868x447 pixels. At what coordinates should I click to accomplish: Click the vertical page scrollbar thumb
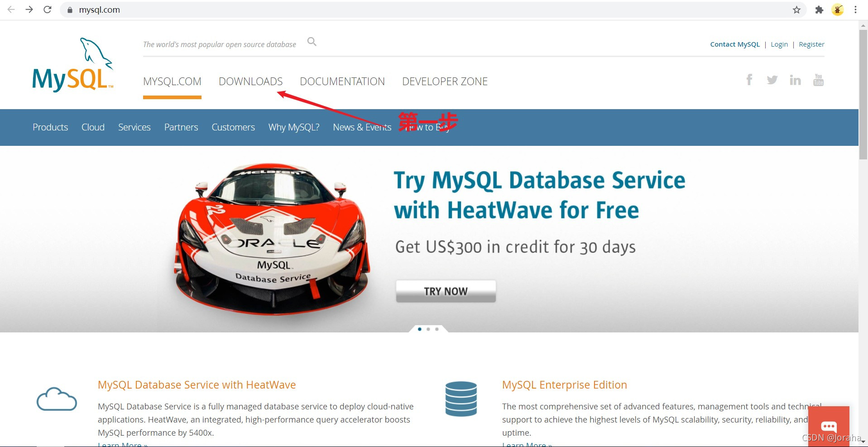[x=863, y=94]
